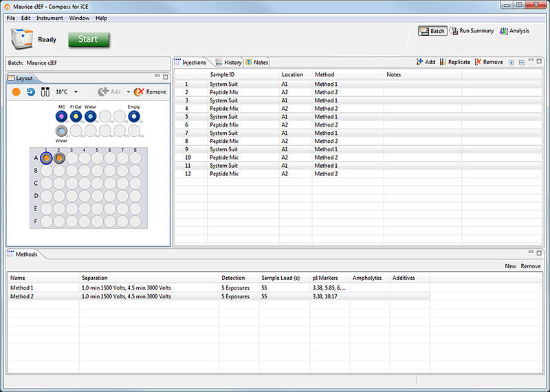Open the Add dropdown arrow in Layout

click(x=128, y=92)
